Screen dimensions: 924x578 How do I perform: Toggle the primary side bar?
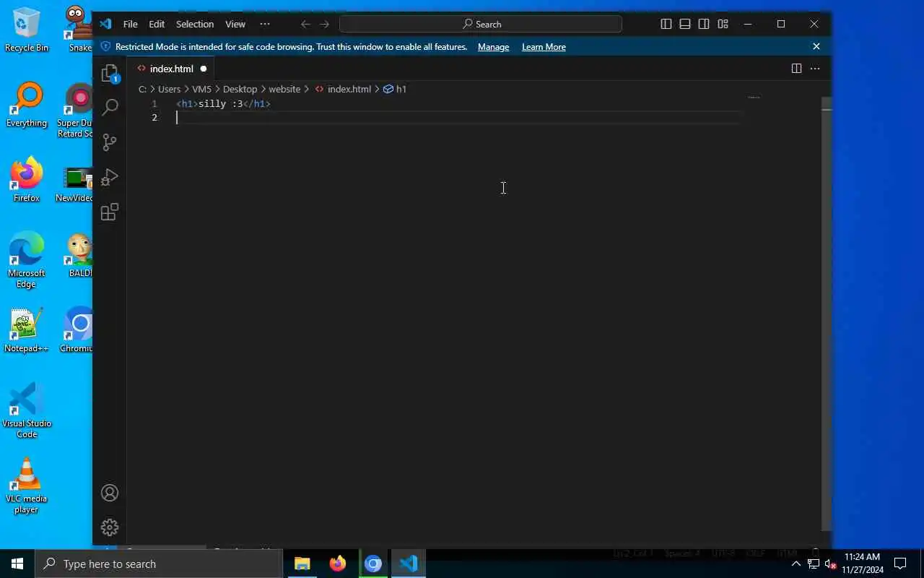pyautogui.click(x=666, y=24)
